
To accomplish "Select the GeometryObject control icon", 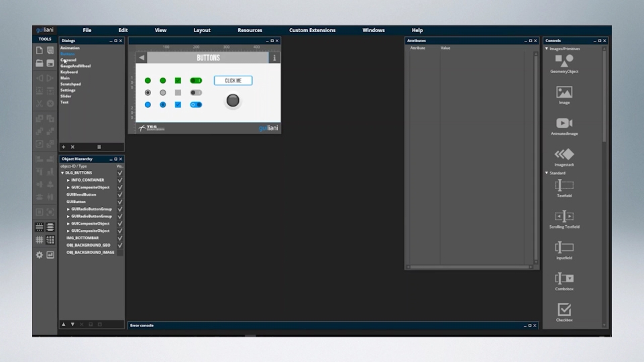I will [563, 61].
